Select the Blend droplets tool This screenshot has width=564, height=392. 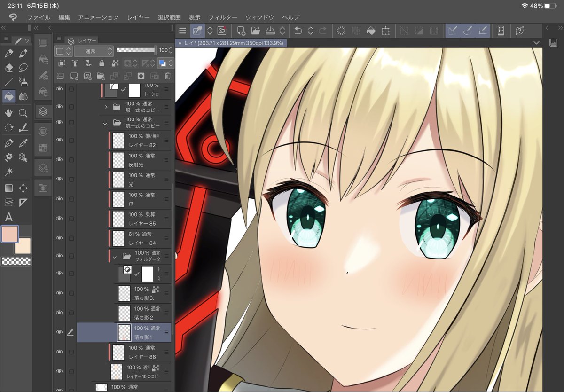pos(23,96)
